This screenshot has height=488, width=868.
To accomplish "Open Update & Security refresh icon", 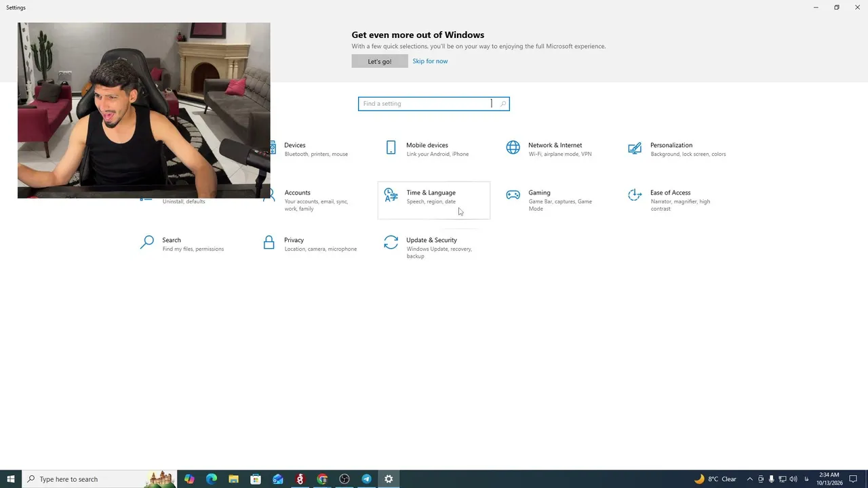I will (391, 243).
